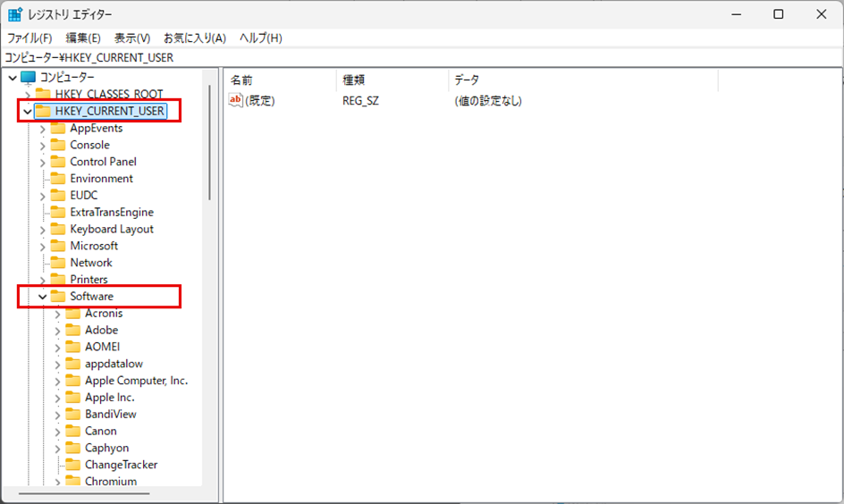Click the AOMEI folder icon

(x=73, y=347)
